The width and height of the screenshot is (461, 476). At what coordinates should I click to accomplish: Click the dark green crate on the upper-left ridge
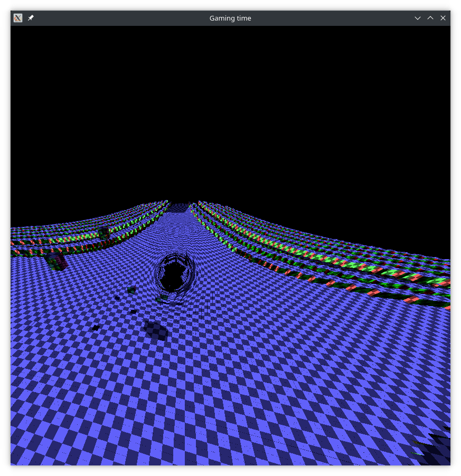pyautogui.click(x=102, y=233)
